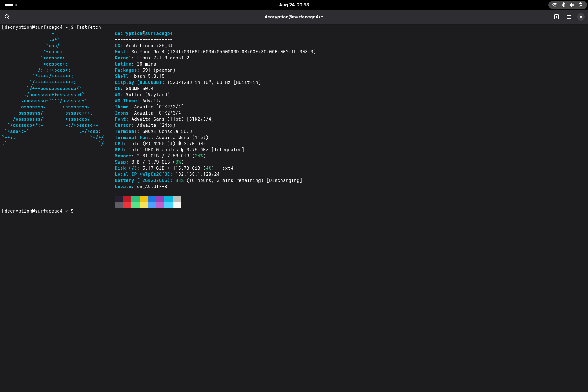Click the 'Adwaita Mono (11pt)' terminal font value
Screen dimensions: 588x392
pyautogui.click(x=182, y=138)
